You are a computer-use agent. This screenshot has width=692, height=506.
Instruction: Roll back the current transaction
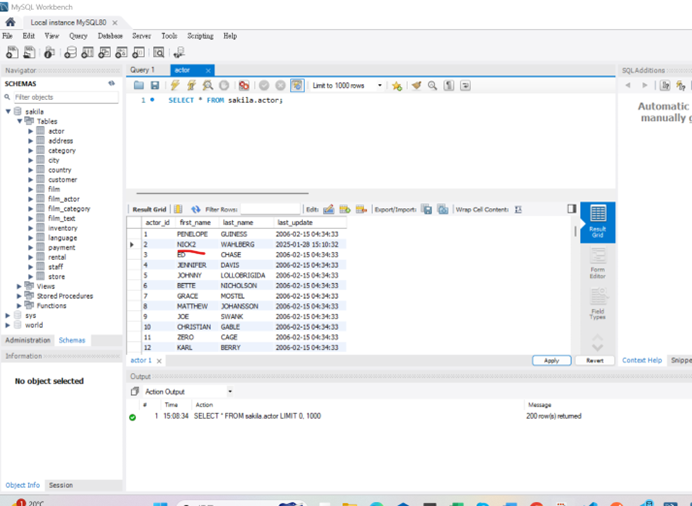pyautogui.click(x=280, y=85)
